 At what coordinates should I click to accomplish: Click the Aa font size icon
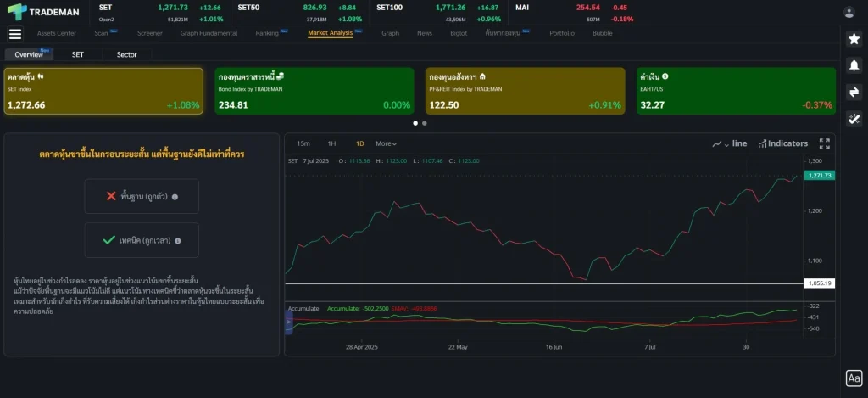854,378
